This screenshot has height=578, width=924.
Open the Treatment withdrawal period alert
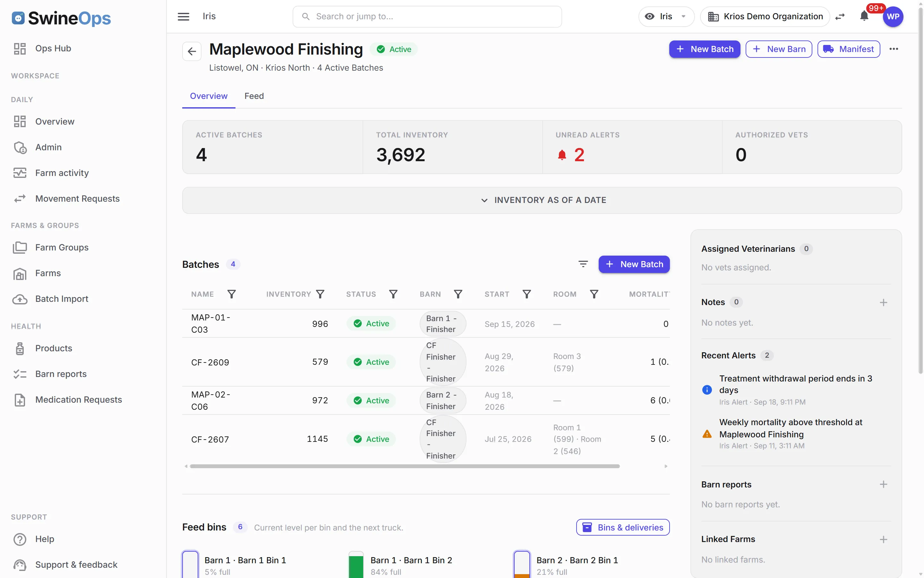(x=795, y=390)
